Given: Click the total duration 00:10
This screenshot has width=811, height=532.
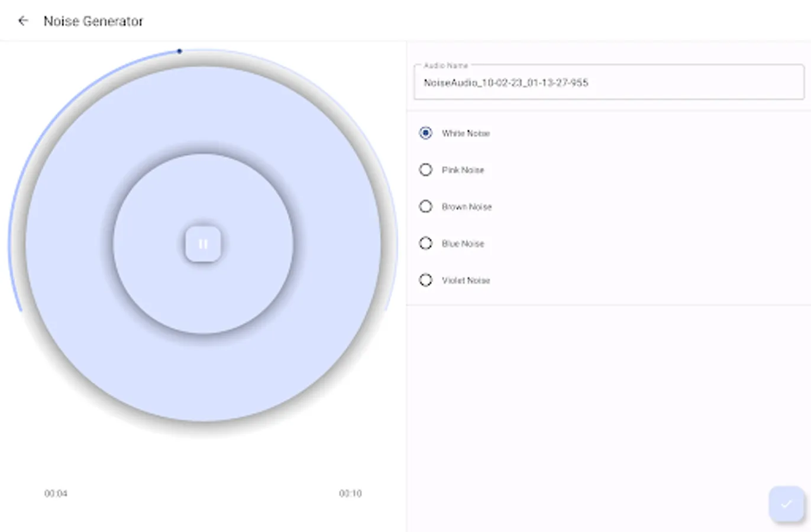Looking at the screenshot, I should (350, 493).
